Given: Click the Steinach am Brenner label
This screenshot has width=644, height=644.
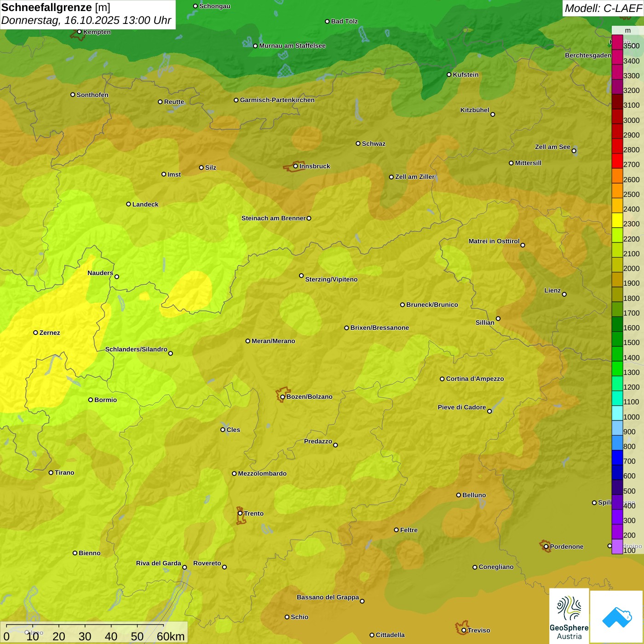Looking at the screenshot, I should click(274, 218).
